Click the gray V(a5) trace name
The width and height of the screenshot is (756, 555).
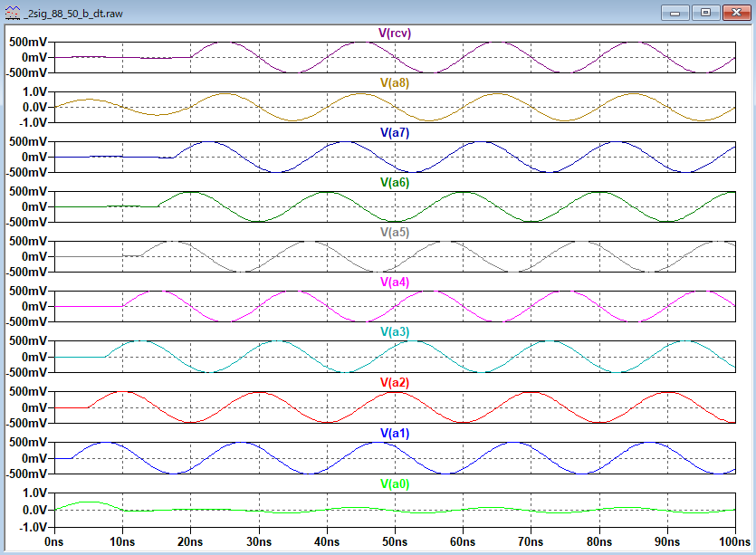[395, 233]
